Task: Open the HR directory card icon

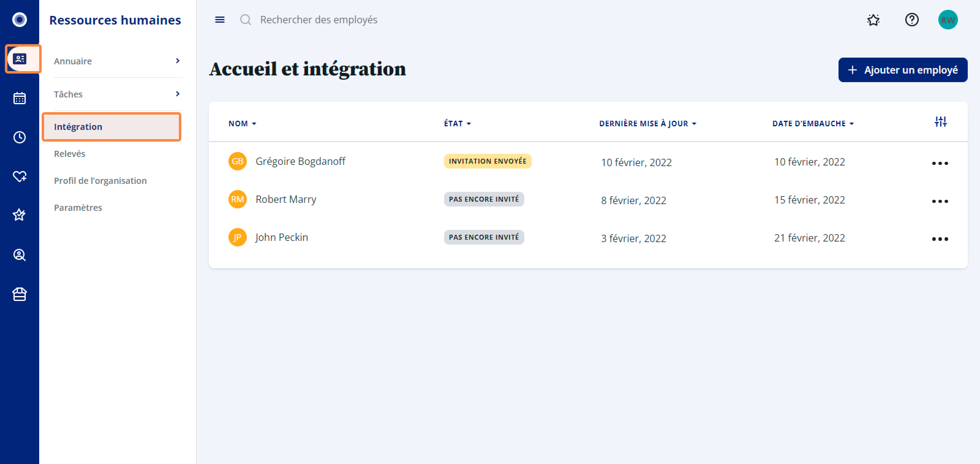Action: [20, 59]
